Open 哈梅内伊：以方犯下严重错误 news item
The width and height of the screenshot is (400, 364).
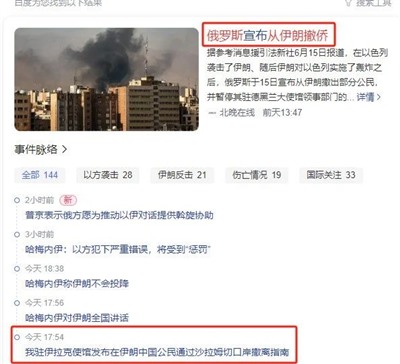point(119,249)
